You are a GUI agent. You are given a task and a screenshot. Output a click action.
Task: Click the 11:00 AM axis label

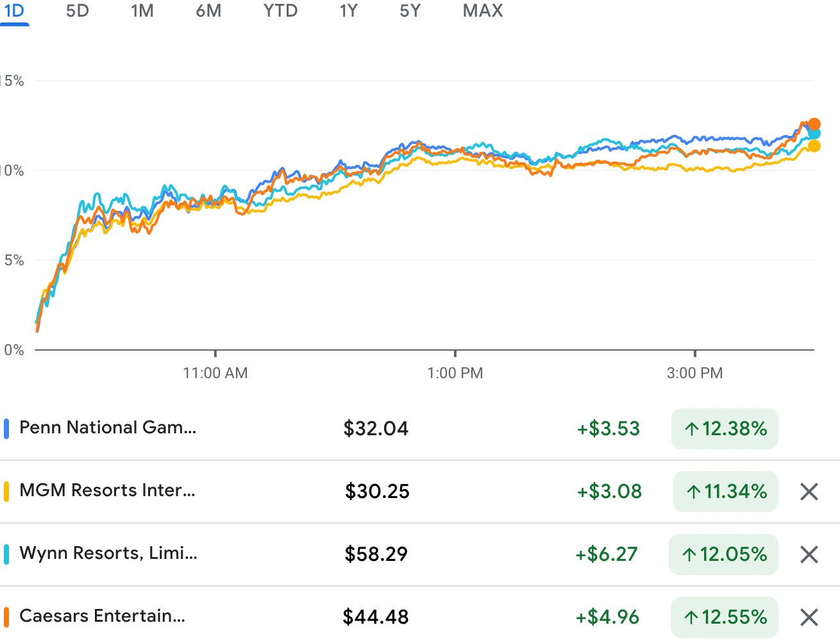215,373
